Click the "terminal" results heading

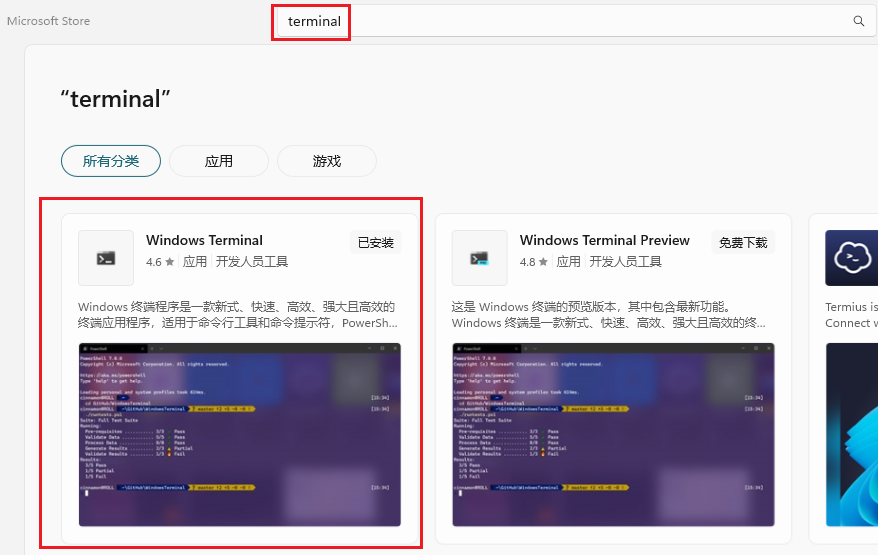[115, 99]
